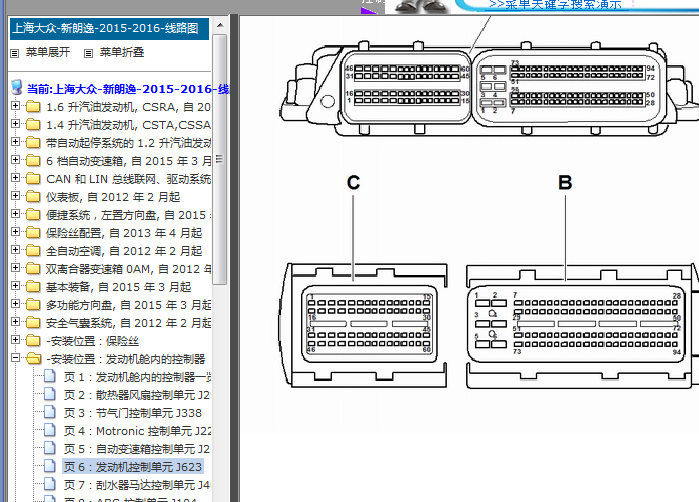Image resolution: width=699 pixels, height=502 pixels.
Task: Select 双离合器变速箱 0AM entry
Action: tap(128, 269)
